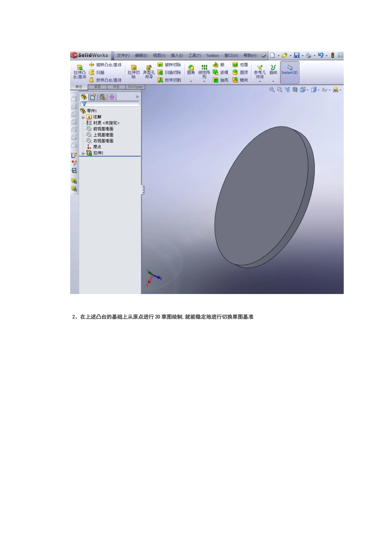Image resolution: width=392 pixels, height=555 pixels.
Task: Select the 拔模 draft tool
Action: (x=220, y=72)
